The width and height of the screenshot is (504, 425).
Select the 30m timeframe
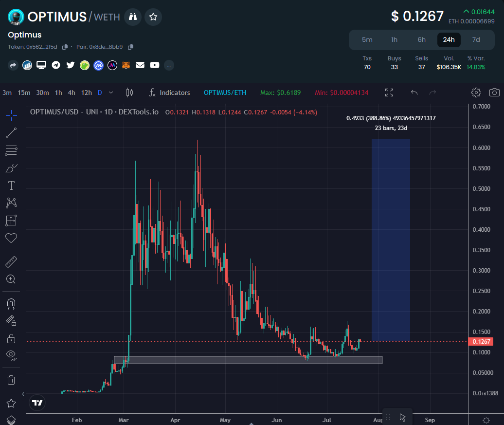click(x=42, y=92)
